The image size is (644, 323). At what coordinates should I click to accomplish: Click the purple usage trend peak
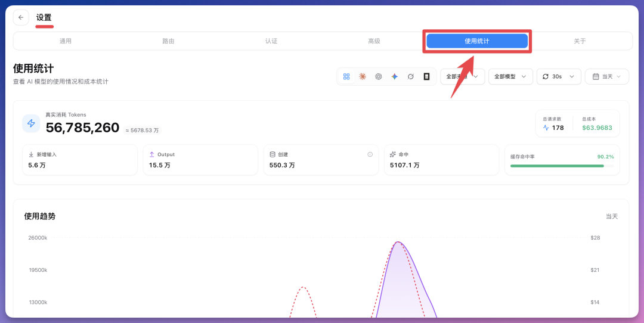[398, 242]
